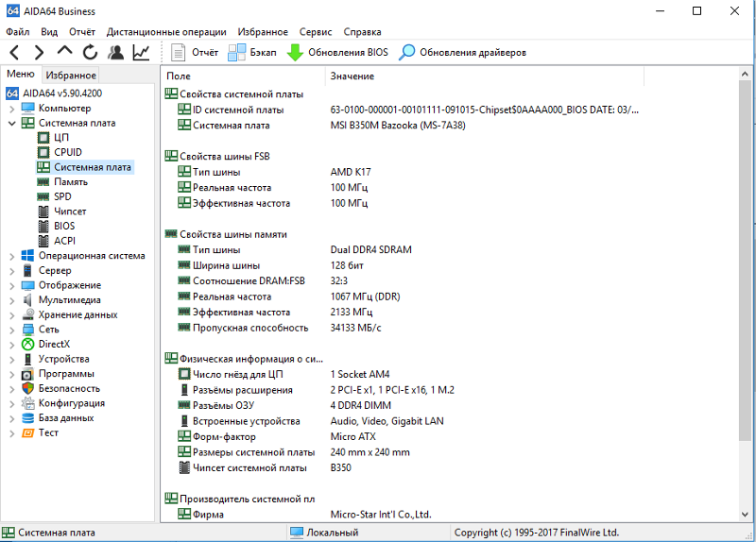This screenshot has width=756, height=542.
Task: Select the MSI B350M Bazooka (MS-7A38) value
Action: [398, 126]
